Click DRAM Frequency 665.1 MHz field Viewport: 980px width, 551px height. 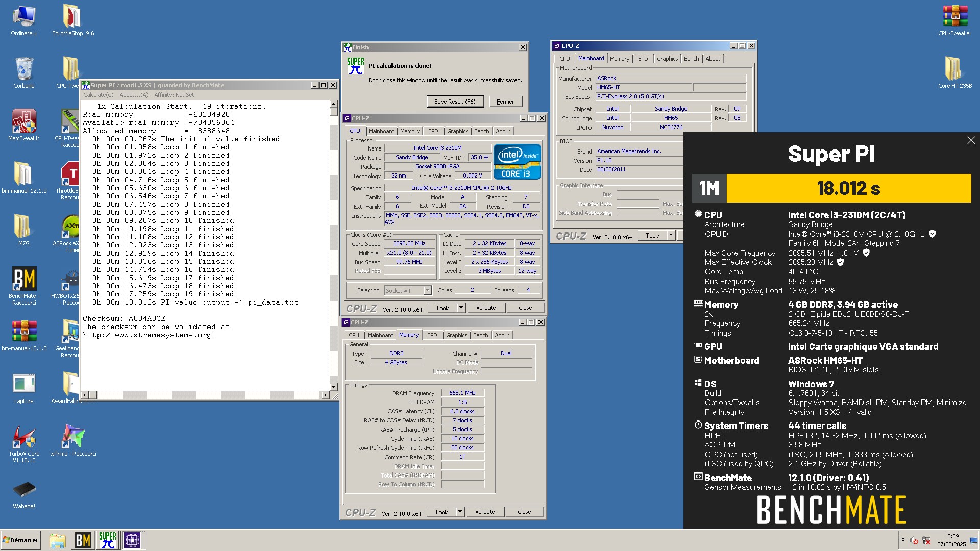[462, 393]
